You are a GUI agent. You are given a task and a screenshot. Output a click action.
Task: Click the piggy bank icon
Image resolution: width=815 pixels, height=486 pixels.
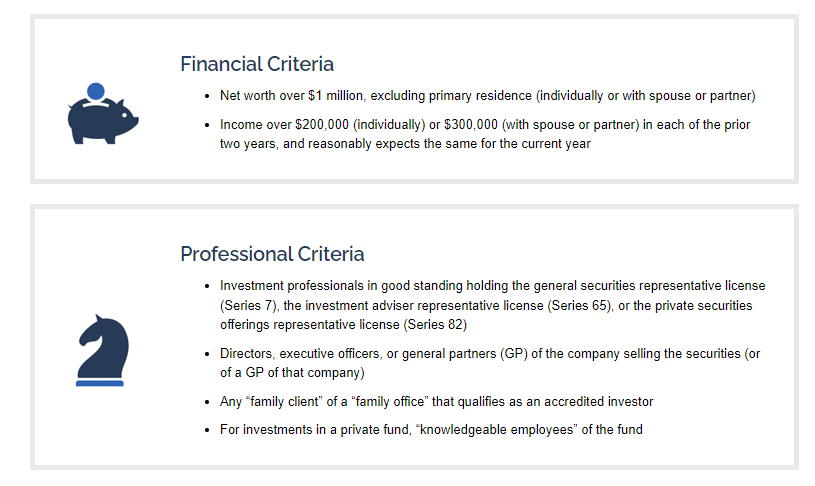(x=103, y=114)
